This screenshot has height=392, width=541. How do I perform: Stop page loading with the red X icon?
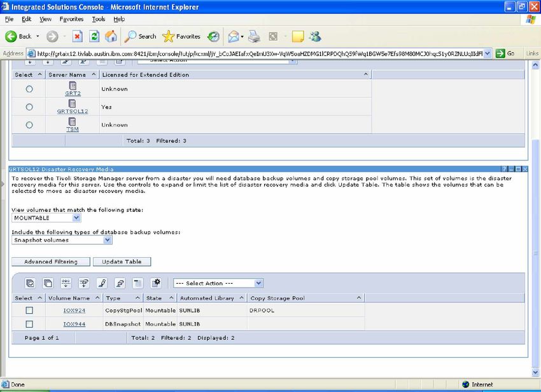77,36
